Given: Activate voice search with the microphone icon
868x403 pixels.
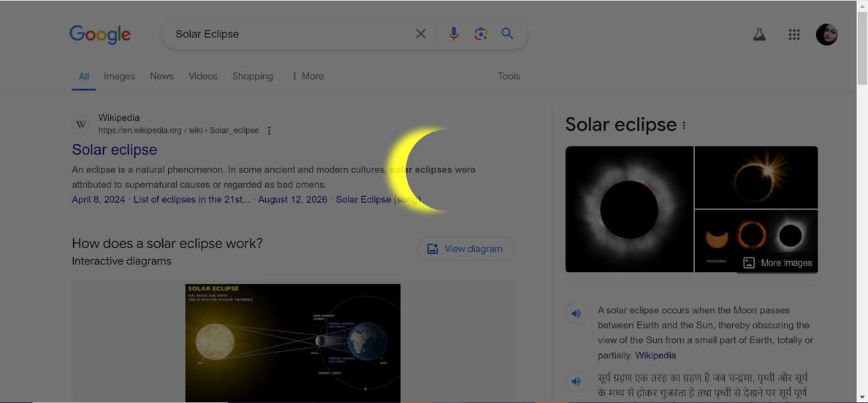Looking at the screenshot, I should pyautogui.click(x=453, y=33).
